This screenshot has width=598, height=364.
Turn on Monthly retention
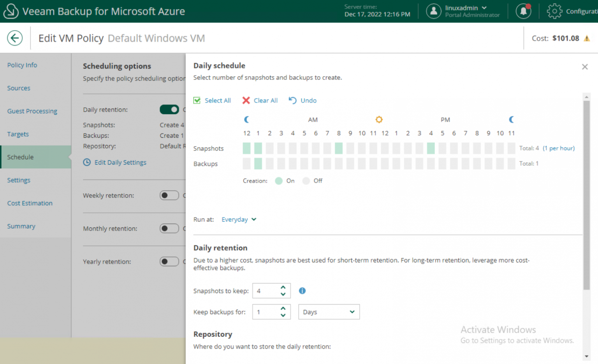tap(169, 228)
